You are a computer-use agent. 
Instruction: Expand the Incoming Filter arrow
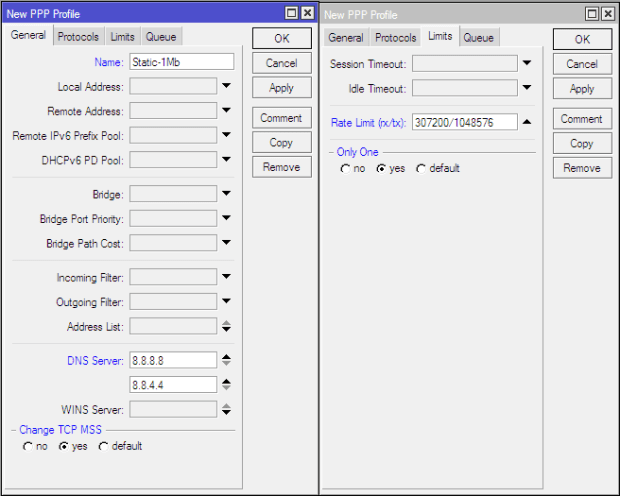click(x=226, y=276)
